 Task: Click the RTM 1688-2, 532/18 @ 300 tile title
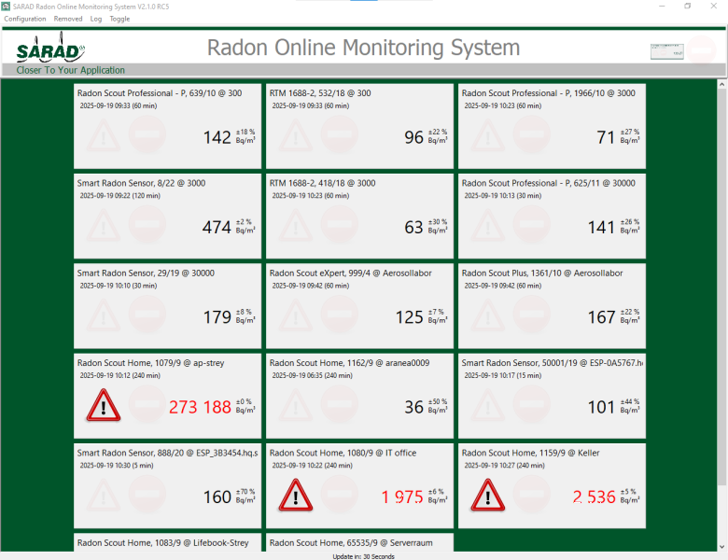coord(319,93)
